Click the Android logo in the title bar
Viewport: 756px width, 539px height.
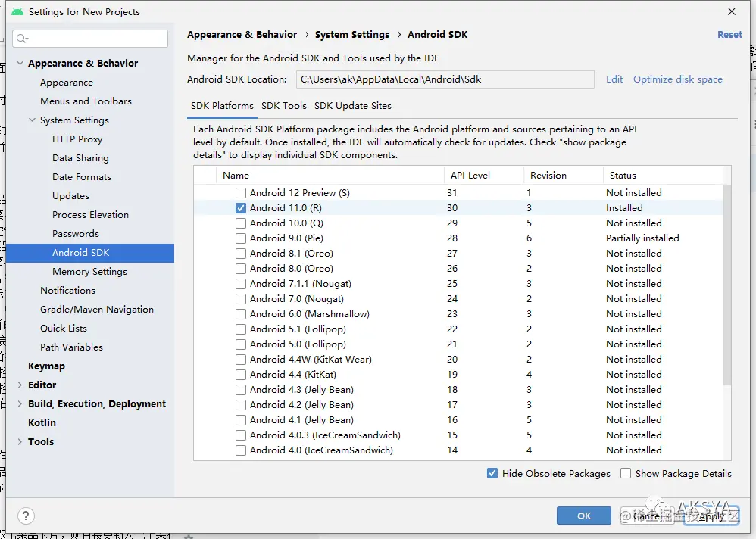point(17,11)
